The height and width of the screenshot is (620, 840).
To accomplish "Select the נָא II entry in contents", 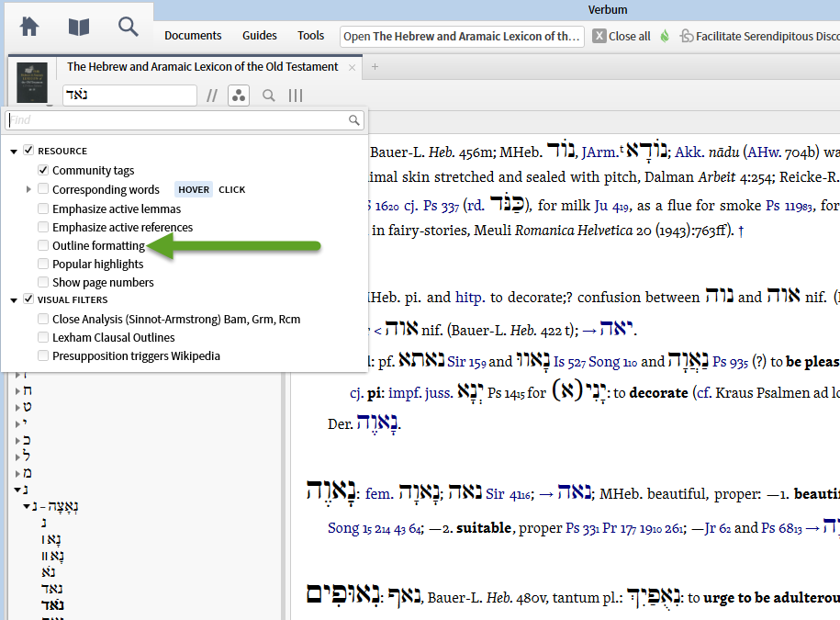I will 53,557.
